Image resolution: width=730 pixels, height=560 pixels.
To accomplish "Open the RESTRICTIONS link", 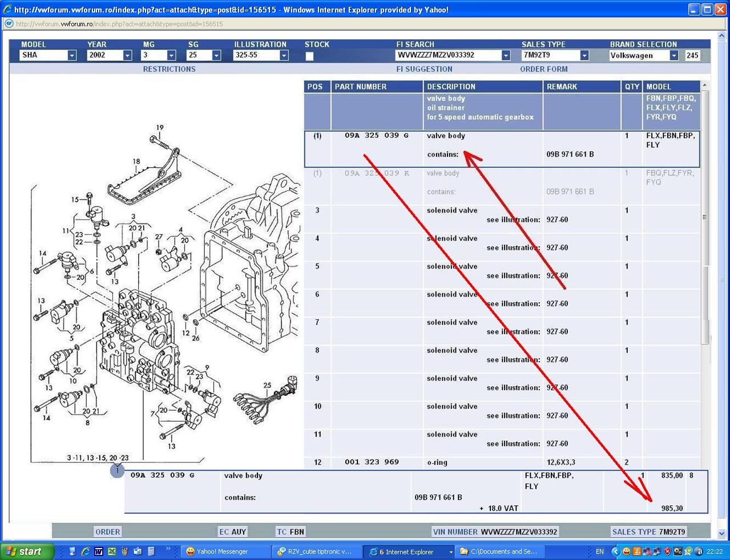I will 169,69.
